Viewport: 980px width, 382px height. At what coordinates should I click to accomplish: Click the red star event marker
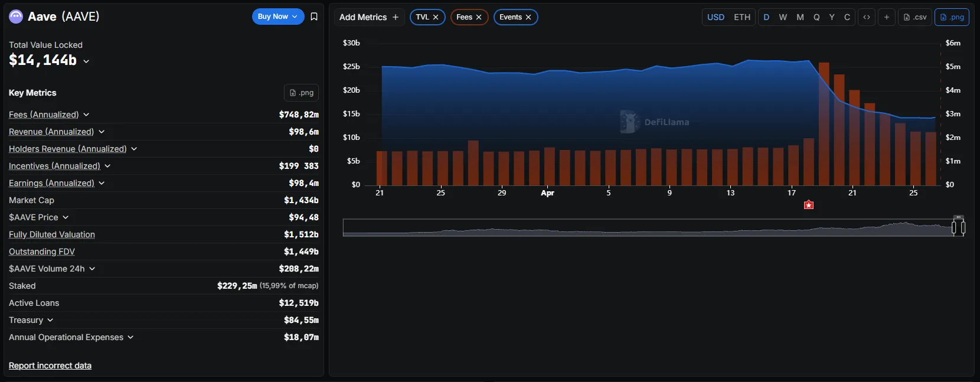[x=809, y=205]
